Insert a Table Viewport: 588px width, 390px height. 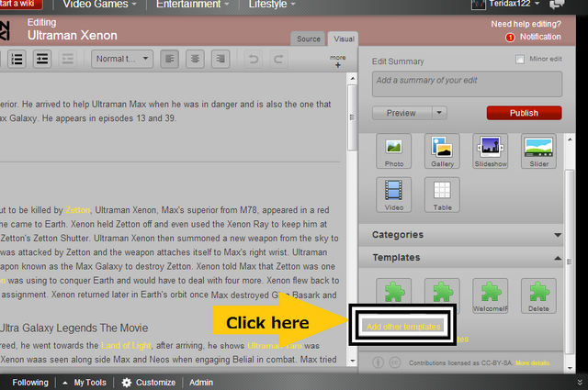click(x=442, y=195)
